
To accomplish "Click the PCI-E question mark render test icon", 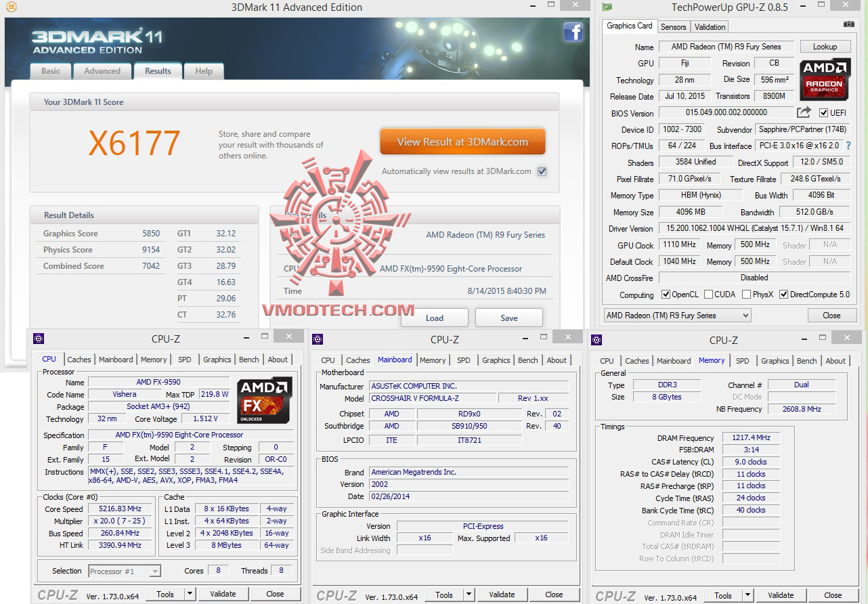I will point(848,146).
